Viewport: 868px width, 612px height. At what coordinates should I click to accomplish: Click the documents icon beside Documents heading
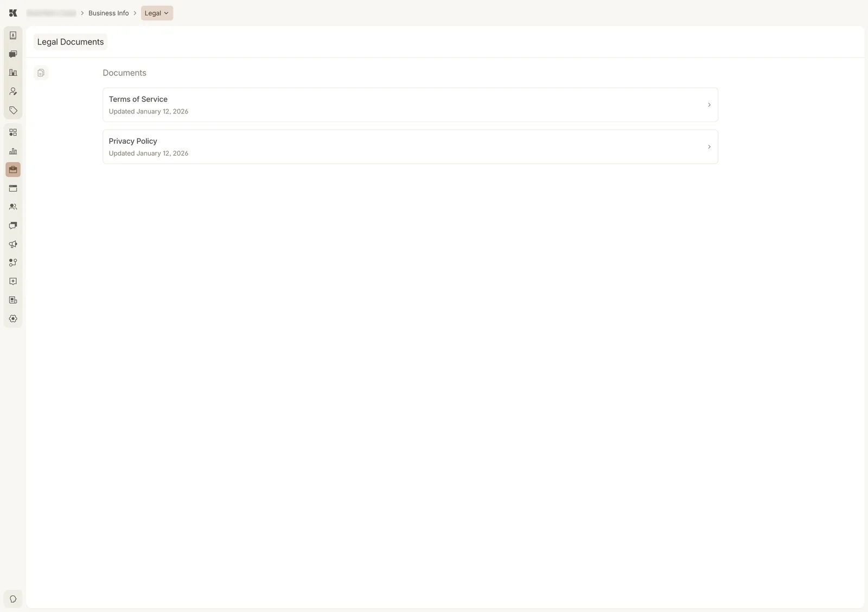[x=41, y=73]
